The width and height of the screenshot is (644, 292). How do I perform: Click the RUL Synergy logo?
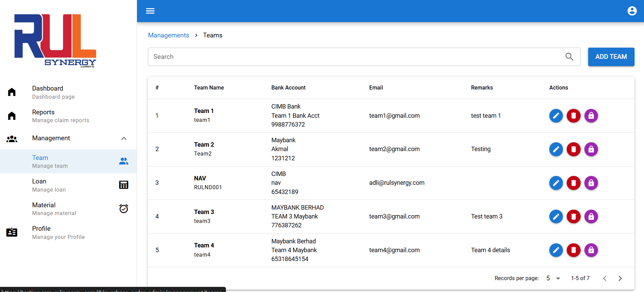[x=55, y=41]
